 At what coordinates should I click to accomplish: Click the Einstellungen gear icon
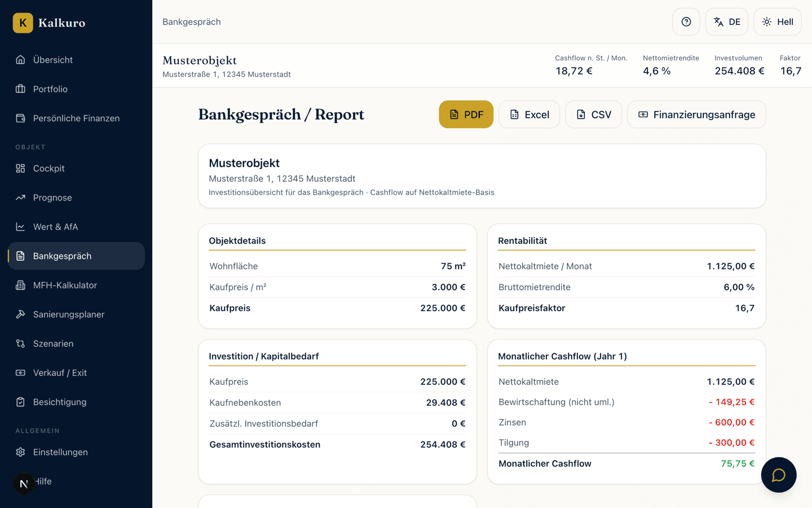21,452
